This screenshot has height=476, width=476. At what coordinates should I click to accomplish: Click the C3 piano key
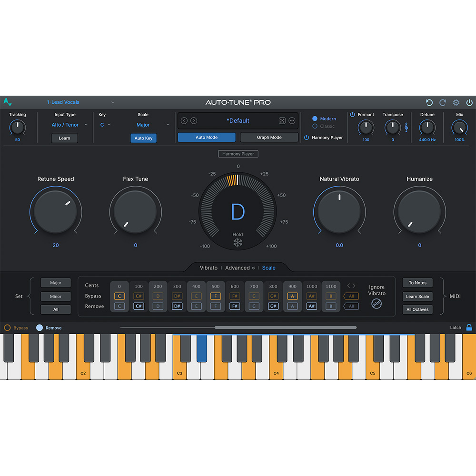179,370
